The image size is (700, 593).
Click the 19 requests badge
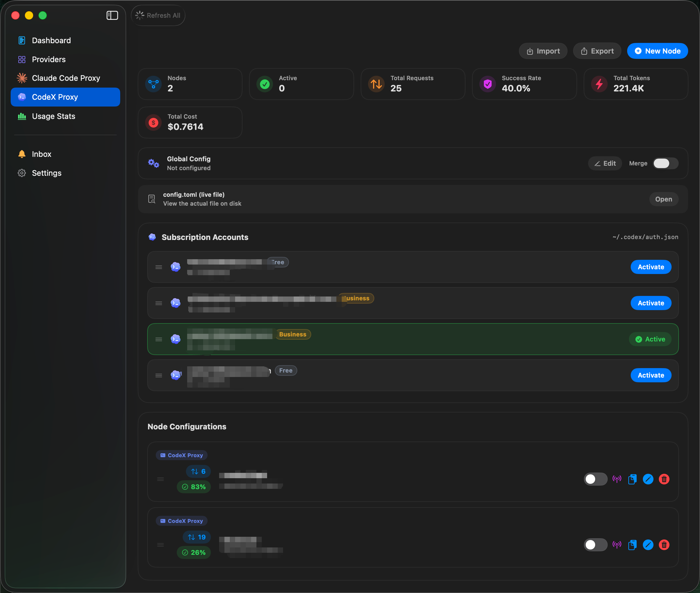pyautogui.click(x=197, y=537)
